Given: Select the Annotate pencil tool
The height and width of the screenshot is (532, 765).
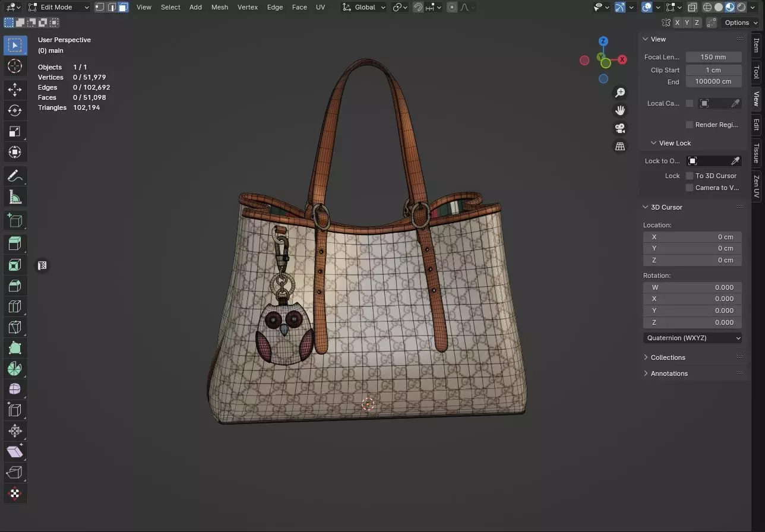Looking at the screenshot, I should pyautogui.click(x=15, y=176).
